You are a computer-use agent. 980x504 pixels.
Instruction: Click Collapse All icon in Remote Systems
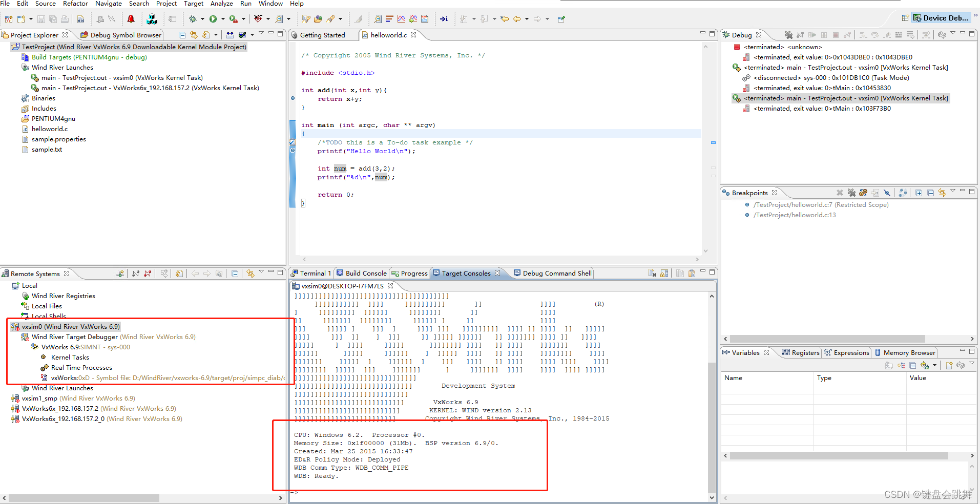click(235, 274)
